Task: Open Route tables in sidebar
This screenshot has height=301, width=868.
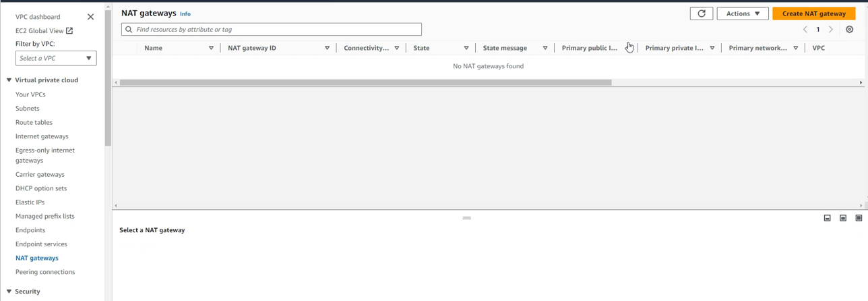Action: [34, 122]
